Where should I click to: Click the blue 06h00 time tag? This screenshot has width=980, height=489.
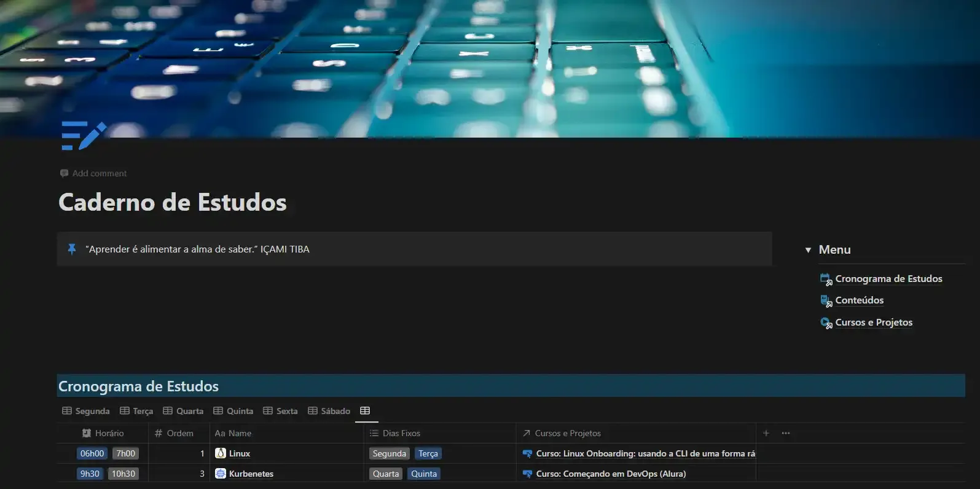[92, 453]
